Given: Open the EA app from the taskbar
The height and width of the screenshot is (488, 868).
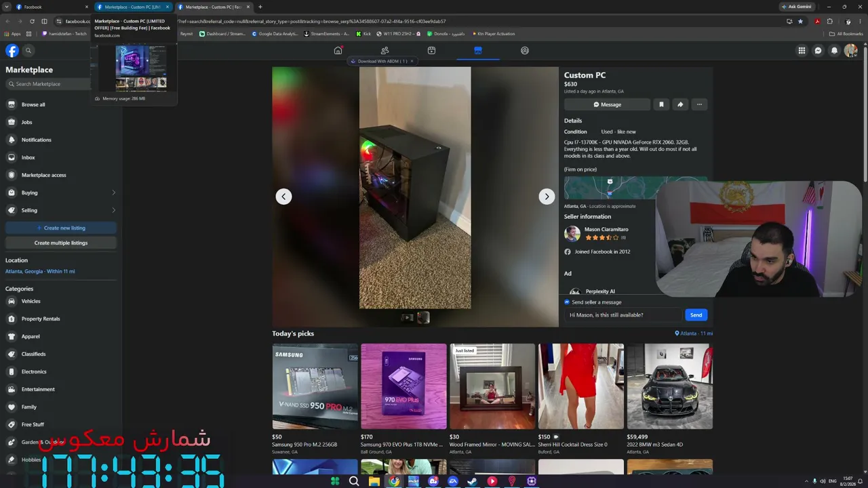Looking at the screenshot, I should click(x=452, y=481).
